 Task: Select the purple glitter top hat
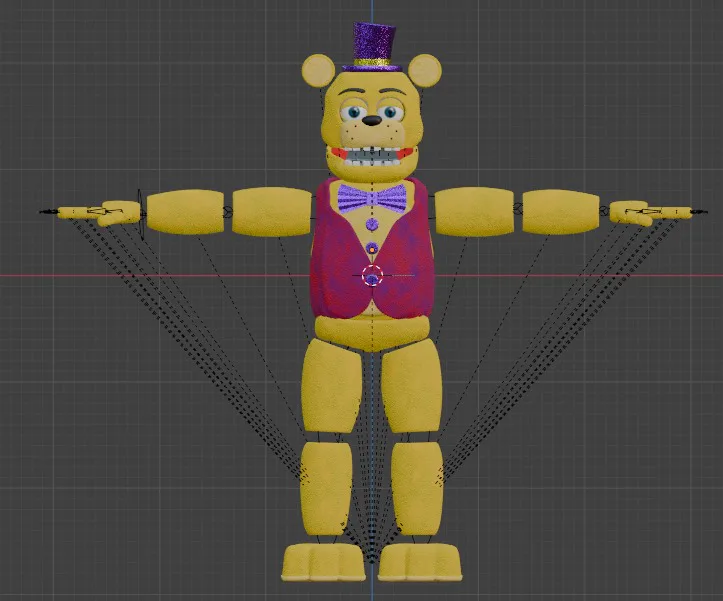click(x=373, y=48)
